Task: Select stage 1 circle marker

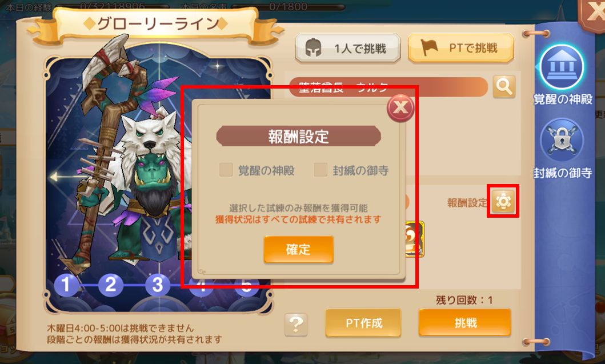Action: click(x=66, y=285)
